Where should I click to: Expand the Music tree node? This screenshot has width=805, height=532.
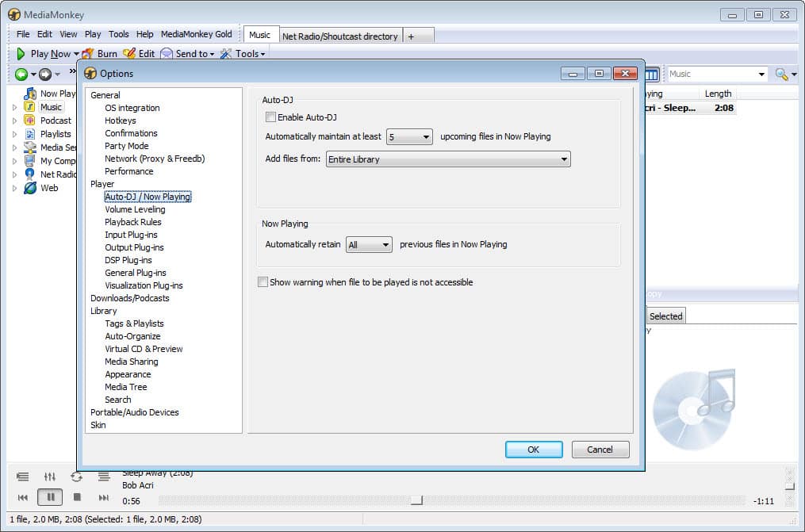click(x=14, y=107)
